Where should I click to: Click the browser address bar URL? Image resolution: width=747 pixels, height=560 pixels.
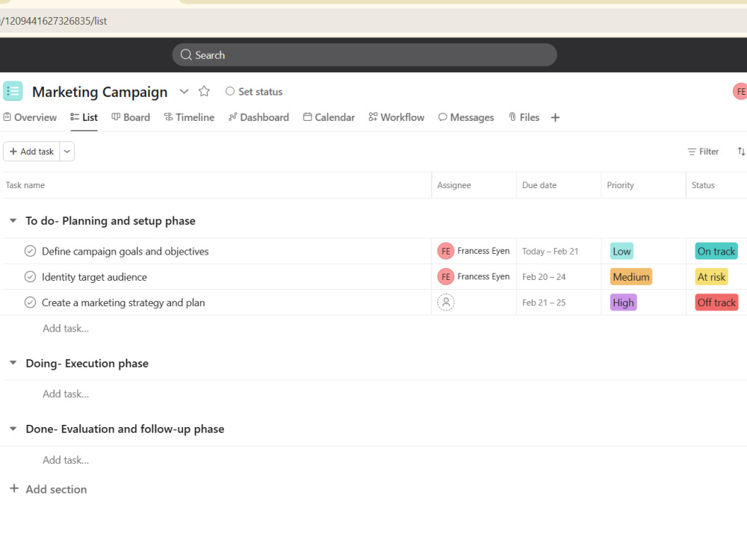[x=54, y=21]
